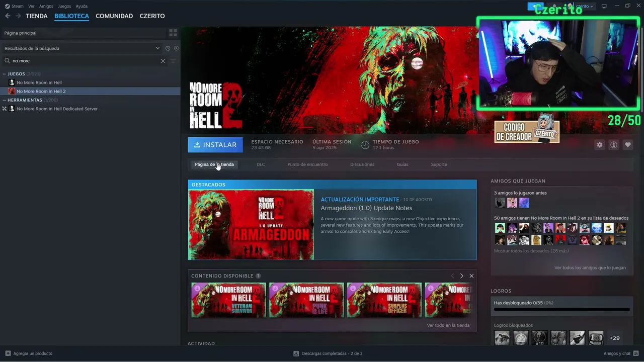Click the locked achievement icon labeled x10
This screenshot has height=362, width=644.
[539, 338]
